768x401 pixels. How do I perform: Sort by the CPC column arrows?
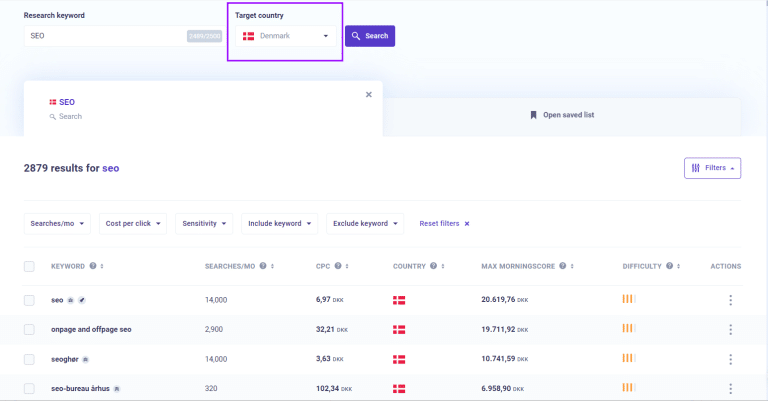click(347, 266)
